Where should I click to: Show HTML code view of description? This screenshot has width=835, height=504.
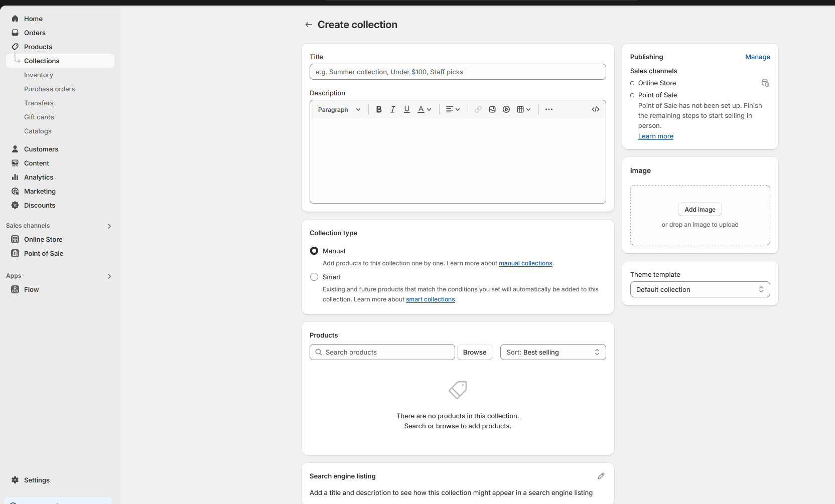[x=596, y=109]
